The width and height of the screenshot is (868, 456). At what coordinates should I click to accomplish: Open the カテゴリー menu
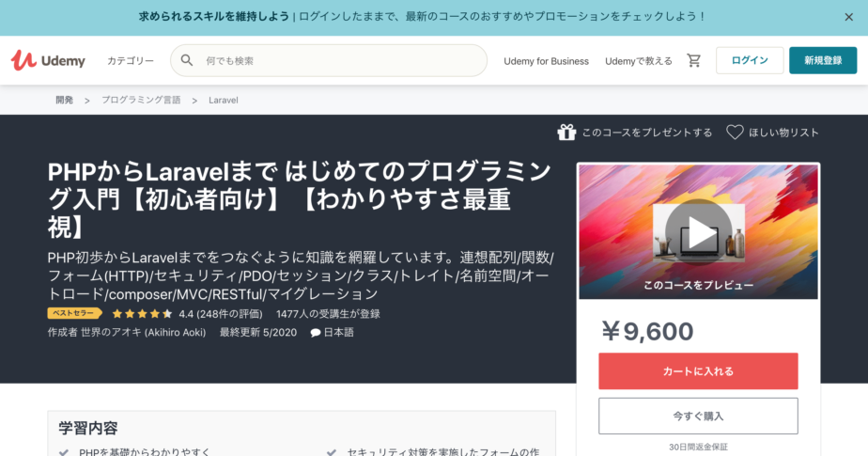(131, 60)
